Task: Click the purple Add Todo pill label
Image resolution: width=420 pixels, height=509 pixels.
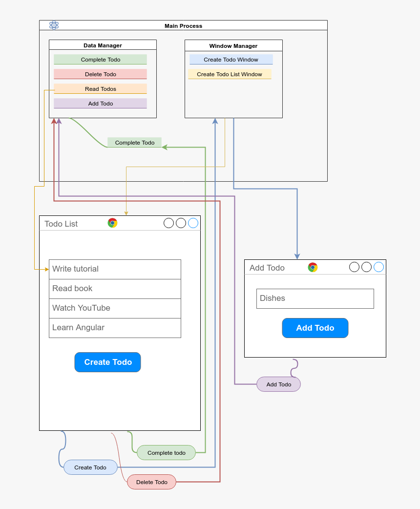Action: tap(278, 384)
